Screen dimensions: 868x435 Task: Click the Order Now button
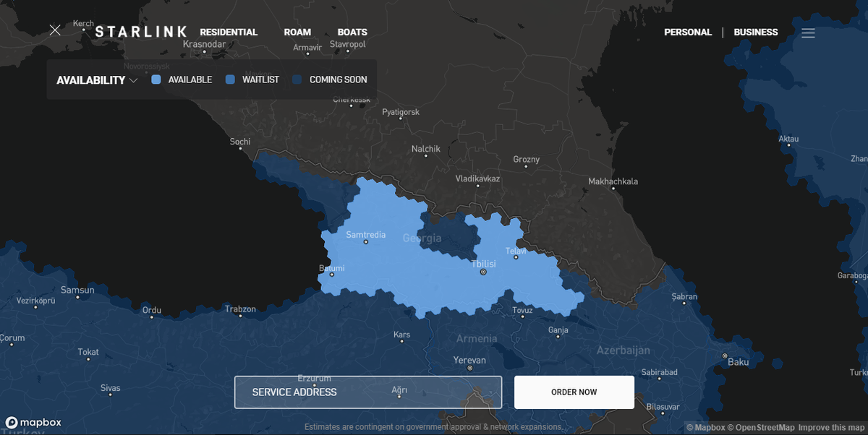[x=574, y=392]
